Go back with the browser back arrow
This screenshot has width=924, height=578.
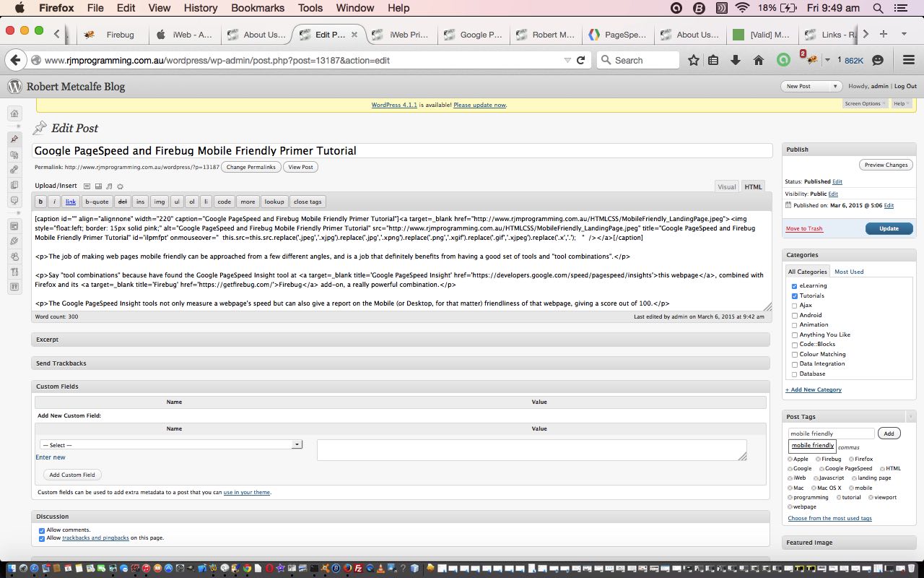point(16,60)
